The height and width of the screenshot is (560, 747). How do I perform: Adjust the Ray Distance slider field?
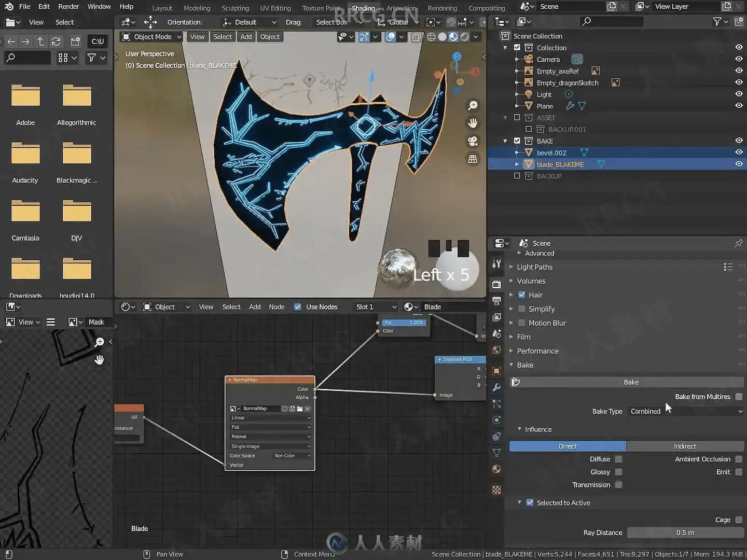(x=685, y=533)
